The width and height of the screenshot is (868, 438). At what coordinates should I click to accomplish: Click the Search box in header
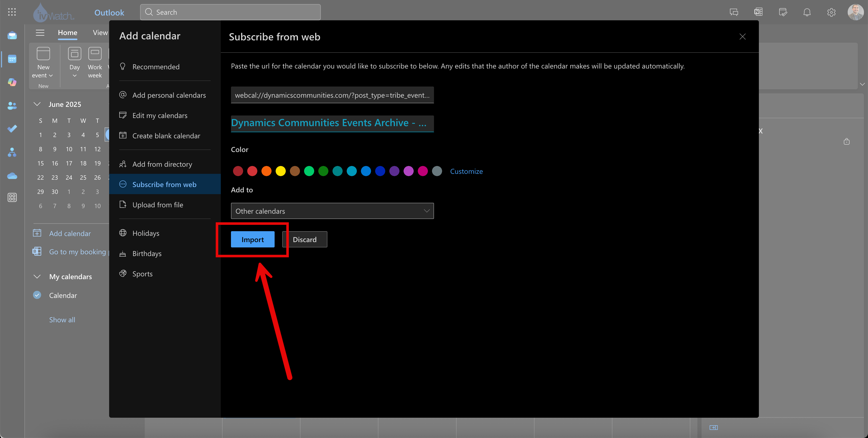click(230, 12)
